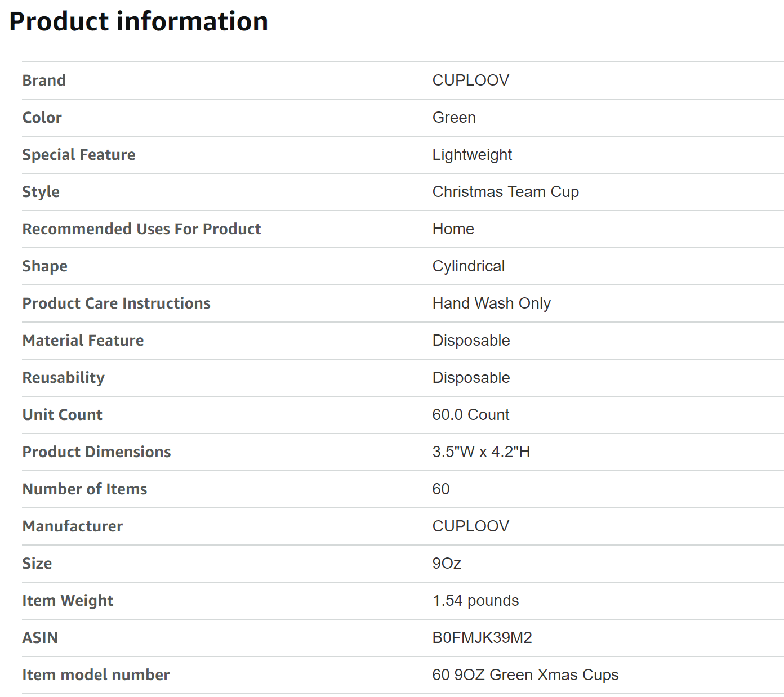Click Recommended Uses For Product label
784x697 pixels.
141,229
